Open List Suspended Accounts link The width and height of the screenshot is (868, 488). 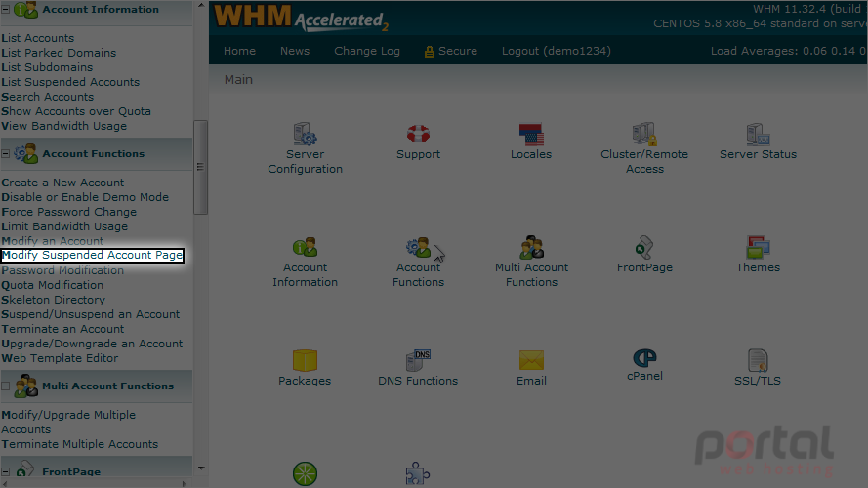click(x=70, y=82)
